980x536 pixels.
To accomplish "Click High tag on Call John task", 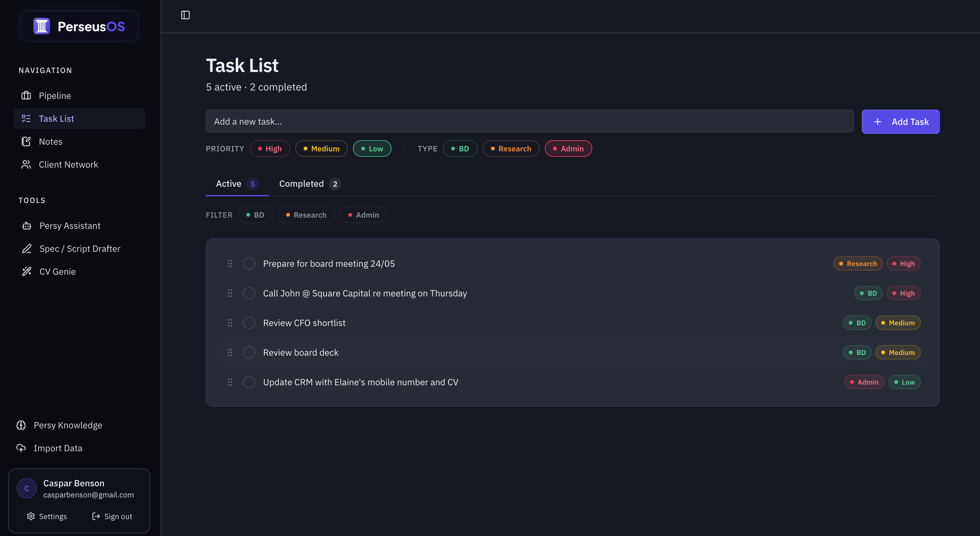I will (x=904, y=293).
